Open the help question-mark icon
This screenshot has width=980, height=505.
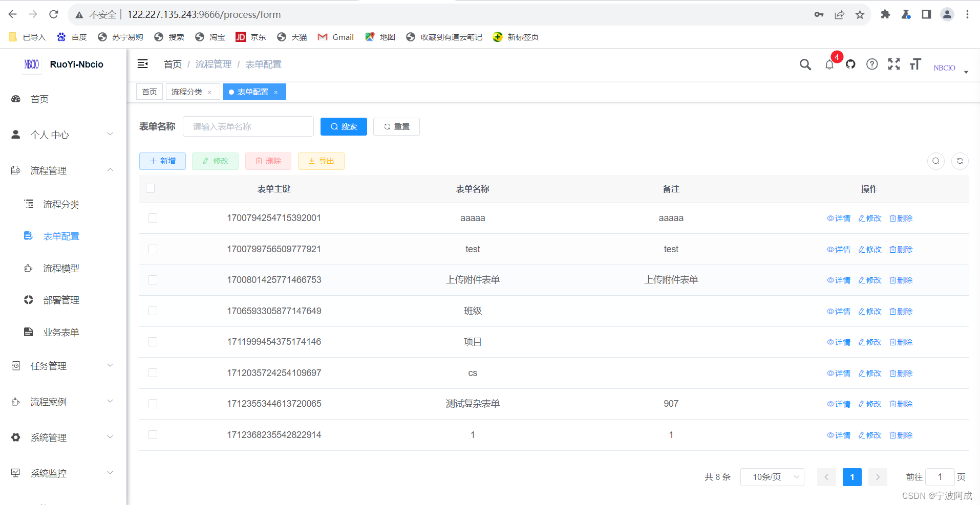[x=872, y=64]
